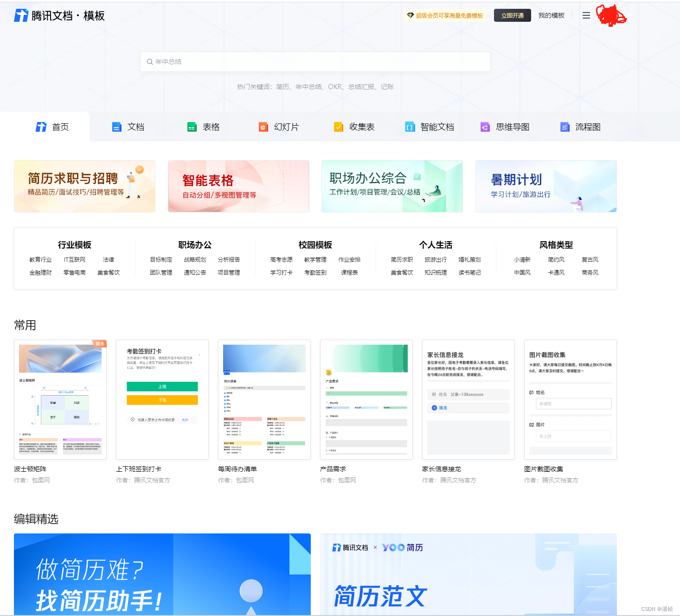The image size is (680, 616).
Task: Click the flowchart icon beside 流程图
Action: pyautogui.click(x=565, y=127)
